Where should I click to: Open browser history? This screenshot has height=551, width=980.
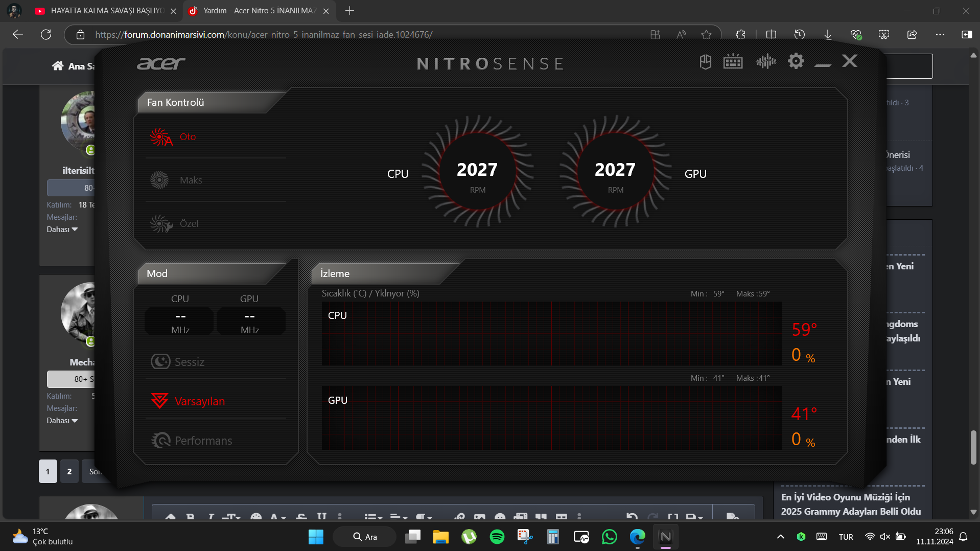[x=800, y=34]
